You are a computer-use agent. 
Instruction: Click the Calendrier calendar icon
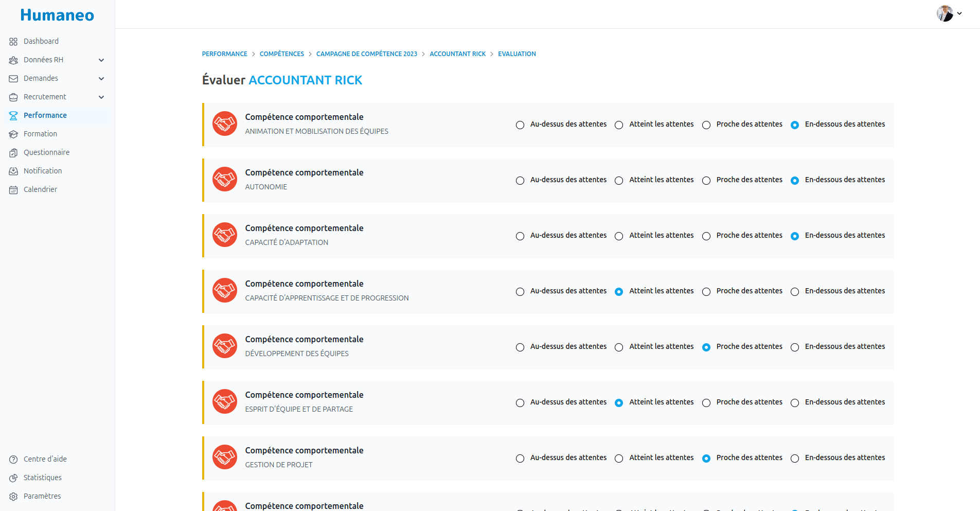pos(13,190)
